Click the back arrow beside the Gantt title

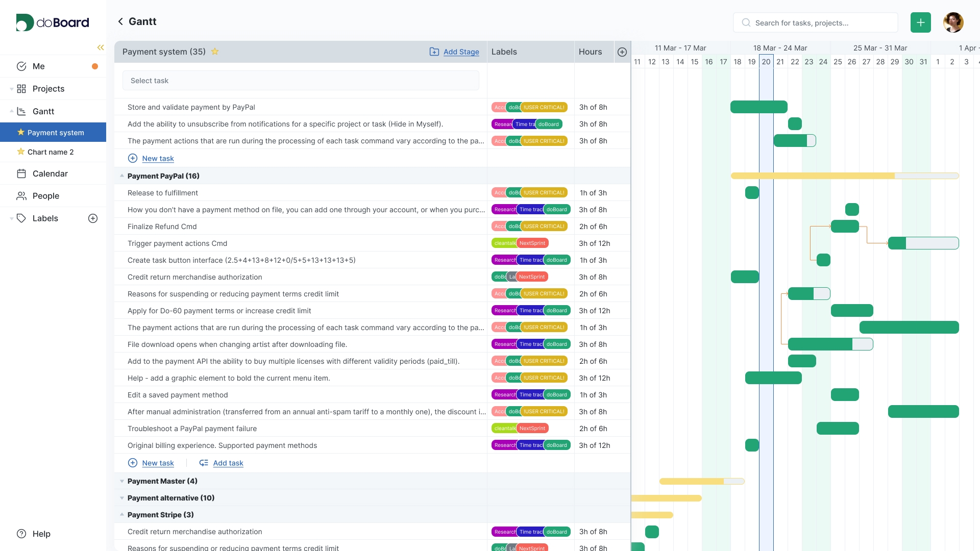tap(120, 21)
